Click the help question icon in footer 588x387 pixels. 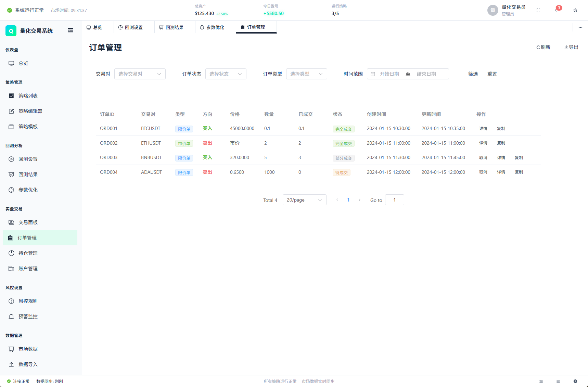[575, 381]
